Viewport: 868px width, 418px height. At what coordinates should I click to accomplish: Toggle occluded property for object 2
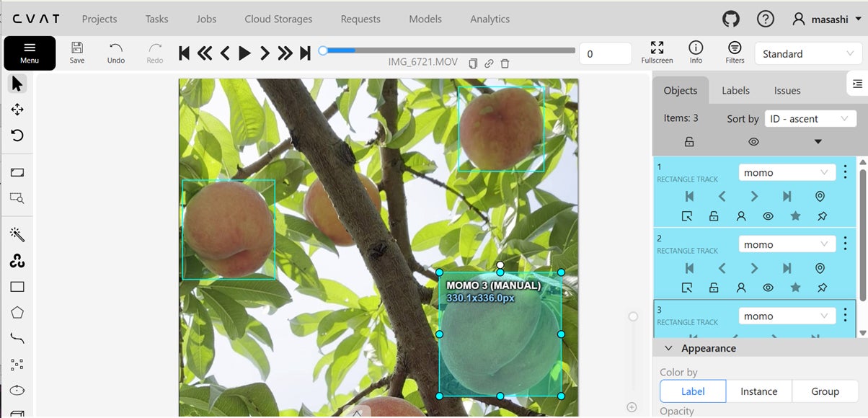point(740,288)
